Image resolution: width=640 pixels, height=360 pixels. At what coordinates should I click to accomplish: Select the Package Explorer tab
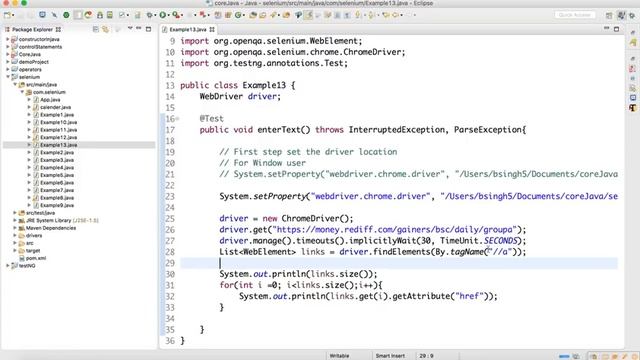32,29
